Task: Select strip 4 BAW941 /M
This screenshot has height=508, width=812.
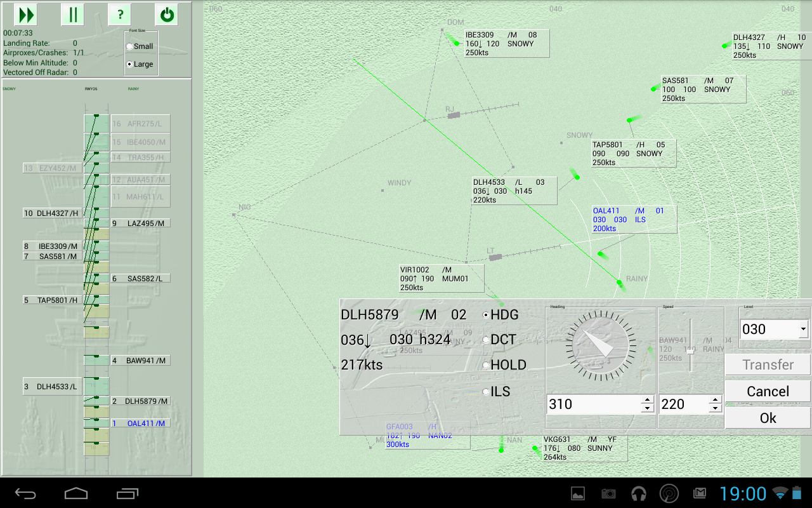Action: 140,360
